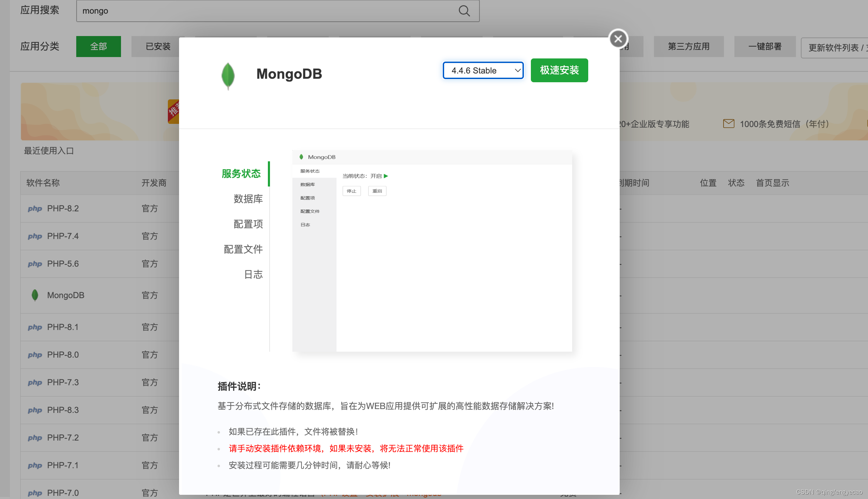Click the PHP-8.3 software name
The width and height of the screenshot is (868, 499).
pyautogui.click(x=63, y=410)
